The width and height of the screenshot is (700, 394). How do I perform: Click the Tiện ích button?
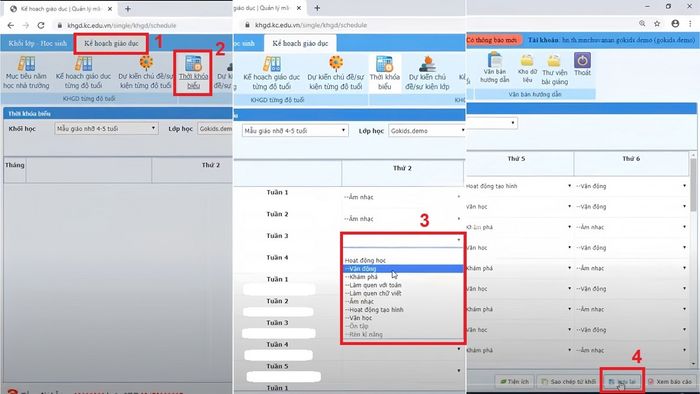pos(515,382)
